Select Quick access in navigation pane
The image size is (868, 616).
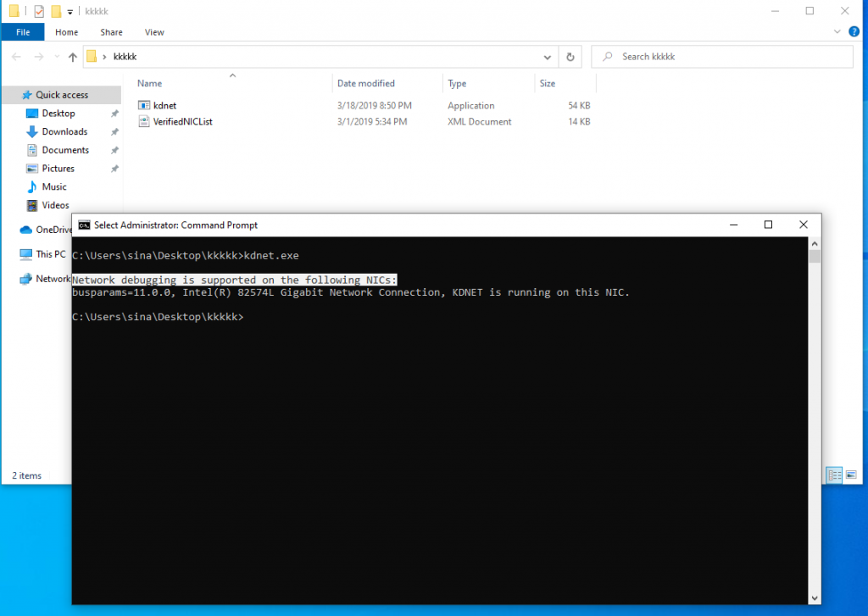pyautogui.click(x=62, y=95)
